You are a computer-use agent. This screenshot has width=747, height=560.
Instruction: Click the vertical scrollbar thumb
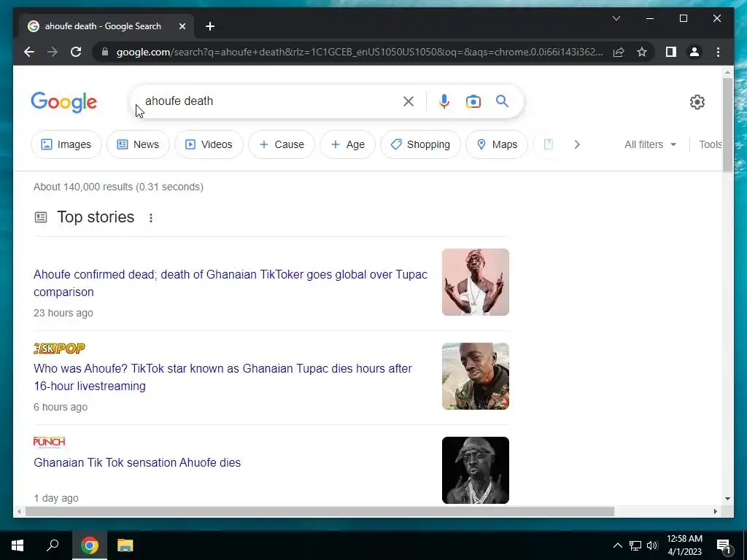coord(727,125)
